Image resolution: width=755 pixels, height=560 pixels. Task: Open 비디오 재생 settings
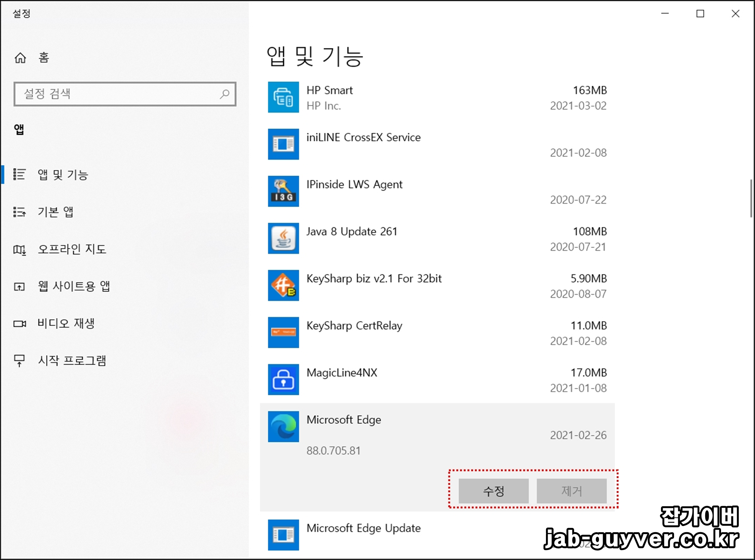click(66, 323)
